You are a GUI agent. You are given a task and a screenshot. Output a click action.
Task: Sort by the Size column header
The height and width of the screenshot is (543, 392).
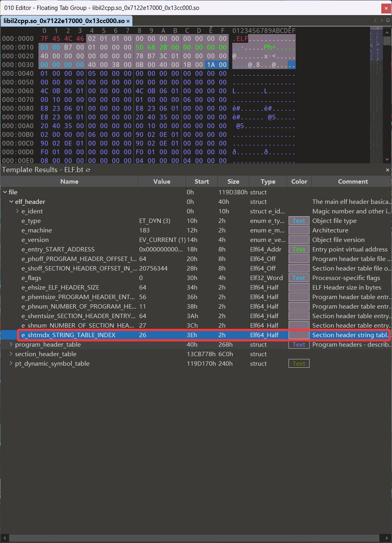pyautogui.click(x=233, y=181)
